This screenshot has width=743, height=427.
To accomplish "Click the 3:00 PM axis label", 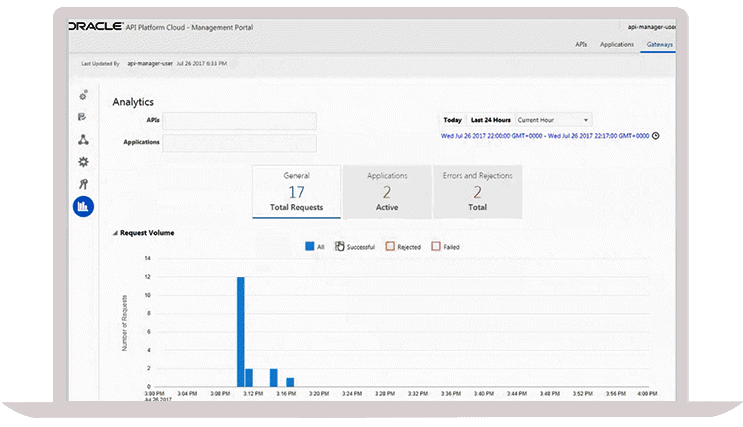I will (x=154, y=393).
